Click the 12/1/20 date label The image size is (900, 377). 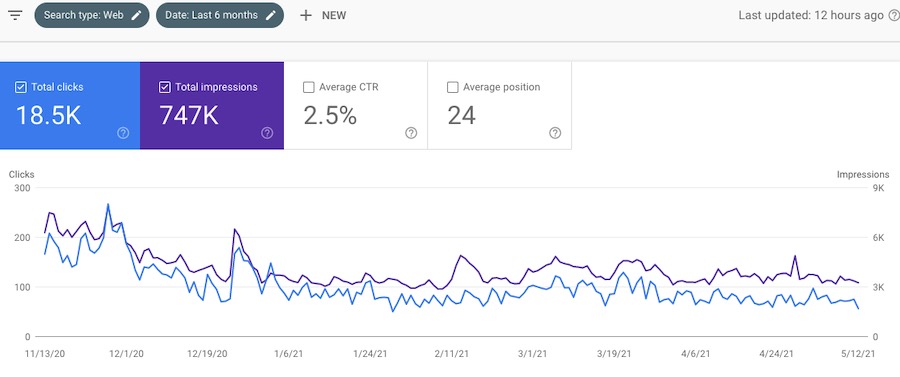127,354
